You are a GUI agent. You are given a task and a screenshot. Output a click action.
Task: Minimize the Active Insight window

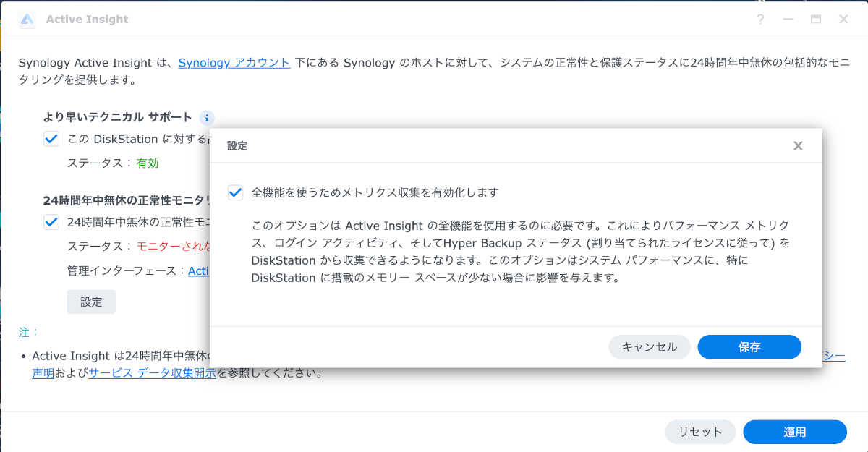click(788, 20)
